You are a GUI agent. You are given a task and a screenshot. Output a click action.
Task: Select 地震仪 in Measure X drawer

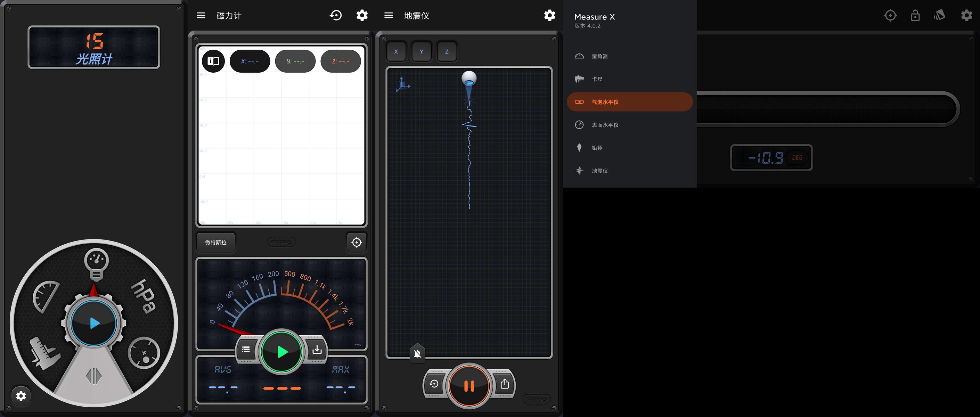(630, 171)
